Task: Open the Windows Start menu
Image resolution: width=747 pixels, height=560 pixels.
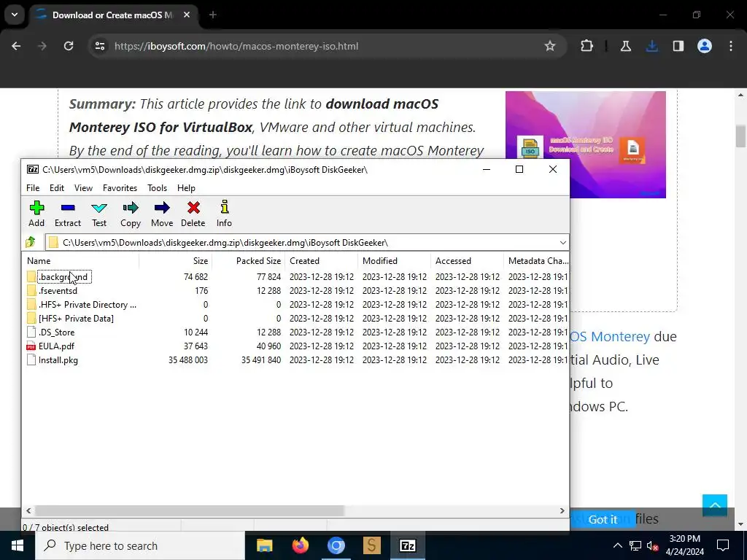Action: (x=18, y=545)
